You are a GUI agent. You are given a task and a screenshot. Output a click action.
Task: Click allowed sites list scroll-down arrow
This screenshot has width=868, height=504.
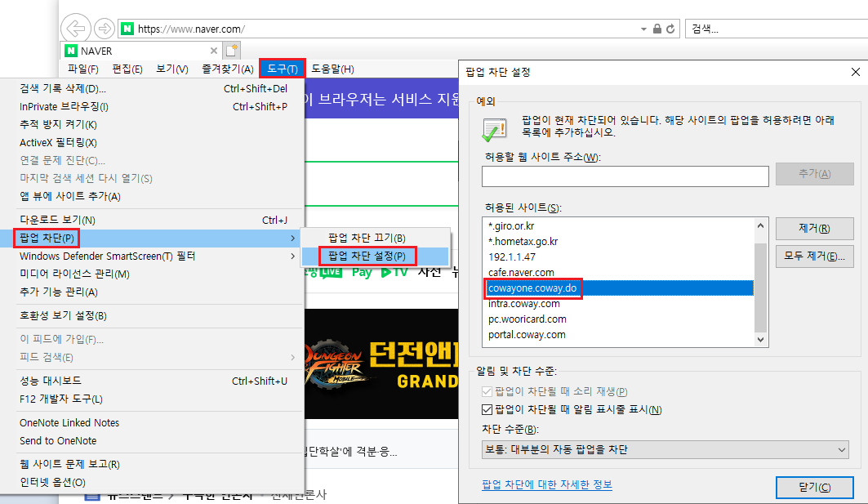760,340
